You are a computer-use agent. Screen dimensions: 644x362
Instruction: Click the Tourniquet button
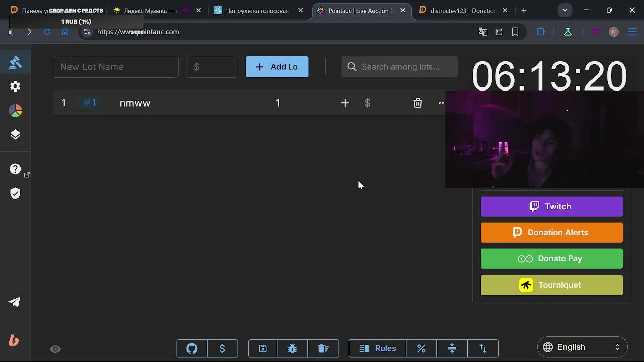click(552, 285)
